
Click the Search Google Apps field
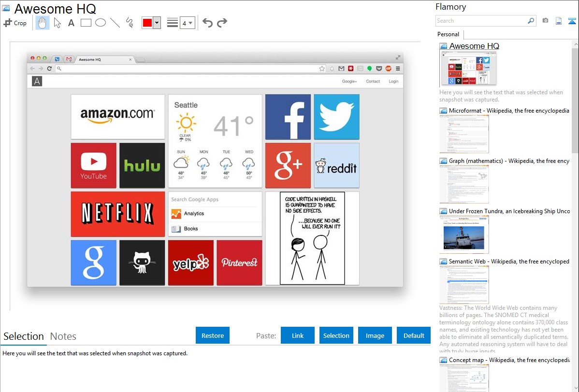click(215, 199)
